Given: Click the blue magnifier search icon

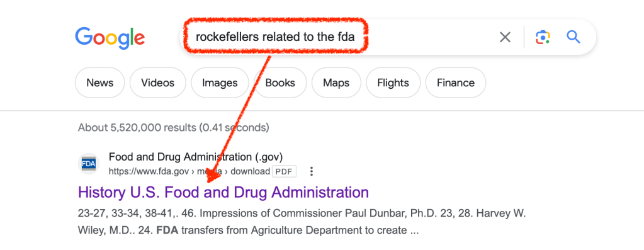Looking at the screenshot, I should (573, 37).
